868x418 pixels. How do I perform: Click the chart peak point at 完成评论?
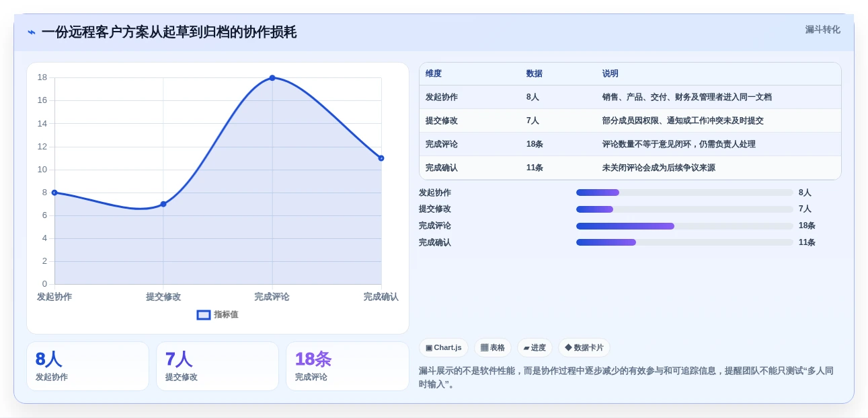tap(272, 78)
